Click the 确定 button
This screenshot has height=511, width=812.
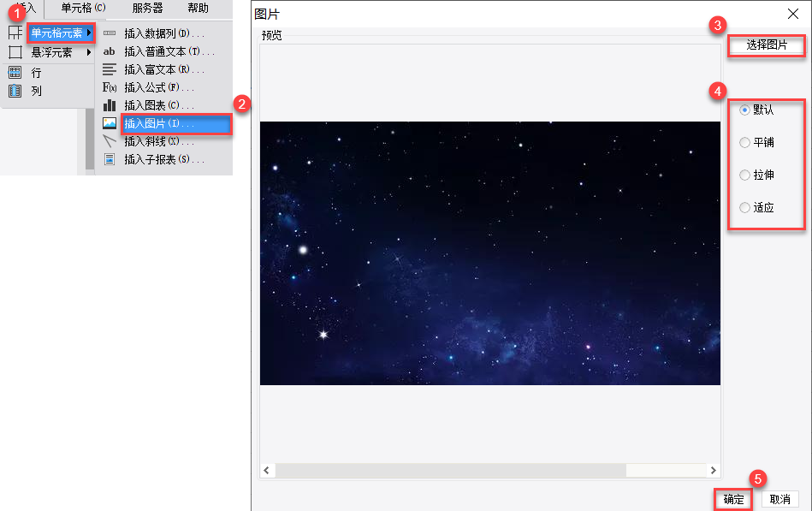[733, 499]
